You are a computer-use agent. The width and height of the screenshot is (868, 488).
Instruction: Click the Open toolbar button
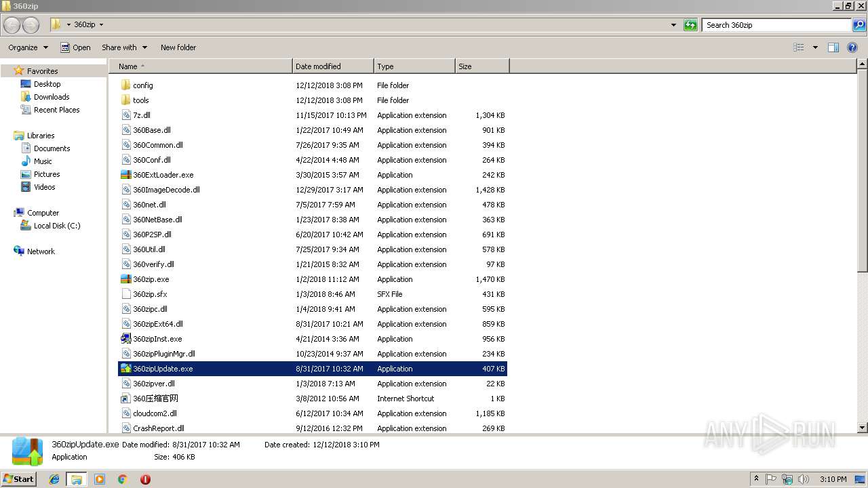pyautogui.click(x=75, y=47)
